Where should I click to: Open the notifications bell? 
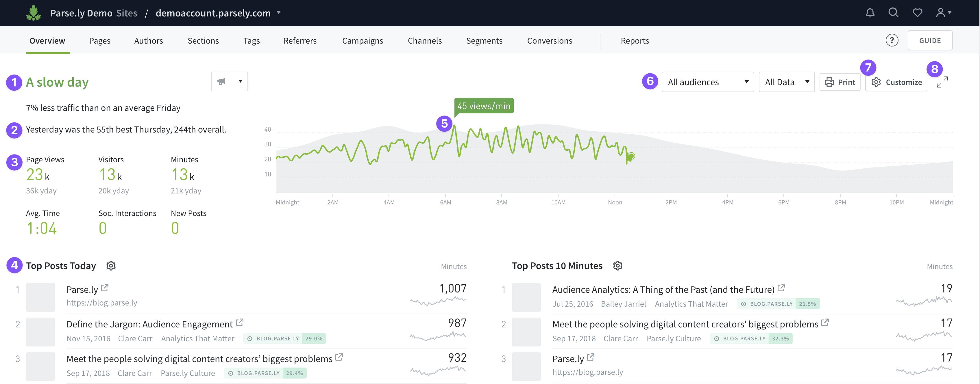(870, 13)
